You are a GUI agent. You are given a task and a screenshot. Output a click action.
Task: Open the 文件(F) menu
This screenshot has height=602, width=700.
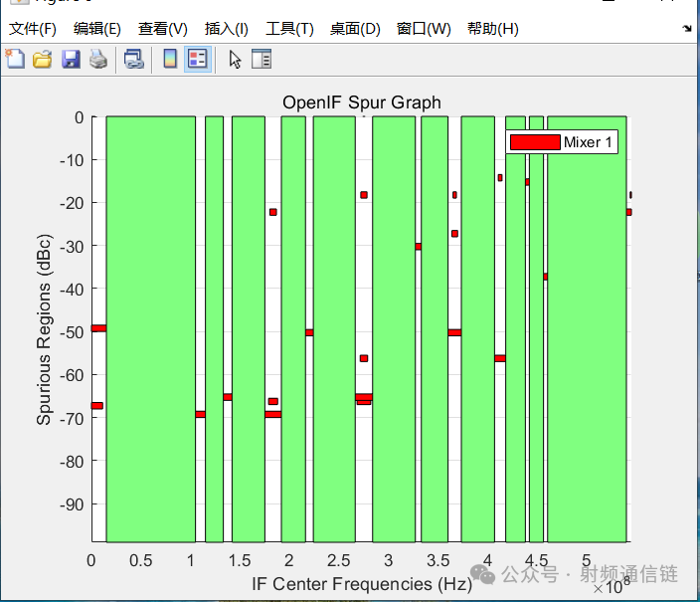pos(33,29)
